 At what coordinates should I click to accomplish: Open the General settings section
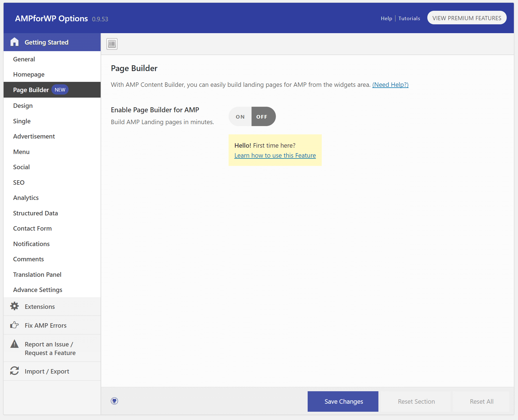click(x=24, y=59)
